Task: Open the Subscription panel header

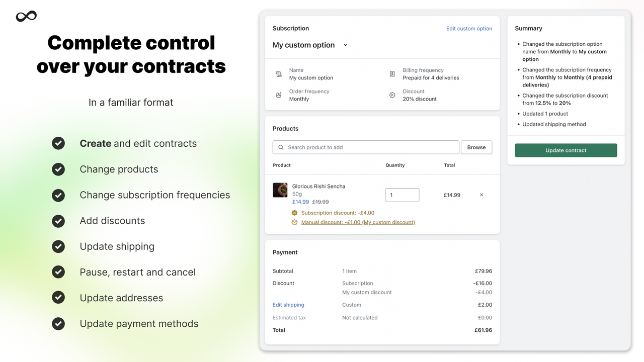Action: (290, 28)
